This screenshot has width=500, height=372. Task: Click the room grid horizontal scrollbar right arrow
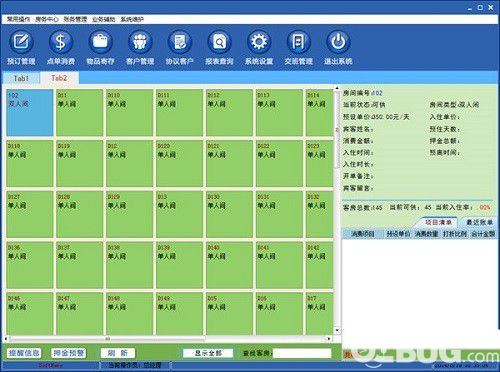329,339
